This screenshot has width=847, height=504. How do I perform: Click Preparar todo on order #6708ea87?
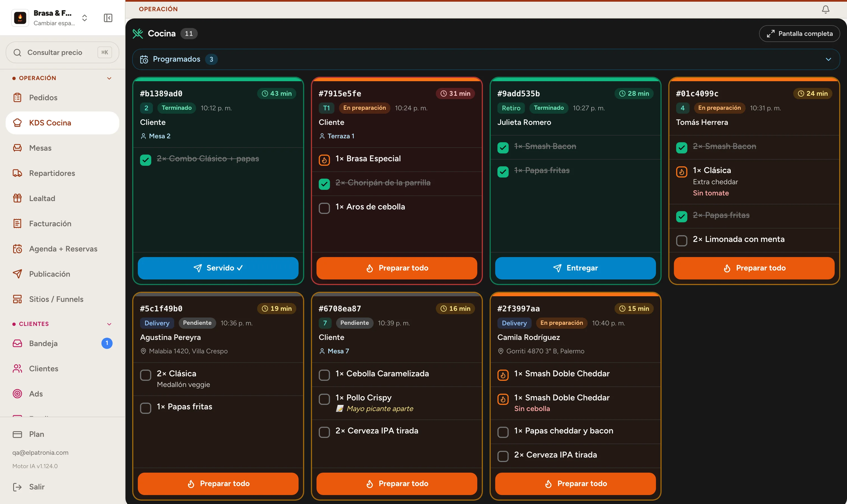click(397, 484)
